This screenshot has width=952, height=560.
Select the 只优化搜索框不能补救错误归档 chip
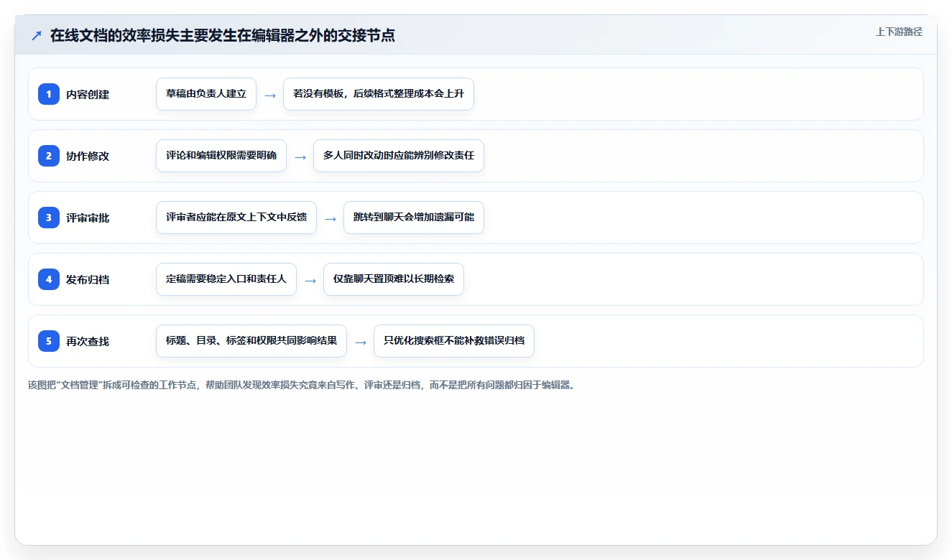pyautogui.click(x=454, y=341)
